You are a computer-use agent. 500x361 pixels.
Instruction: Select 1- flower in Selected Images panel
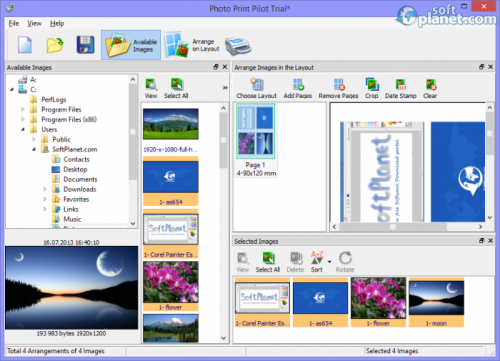coord(378,302)
